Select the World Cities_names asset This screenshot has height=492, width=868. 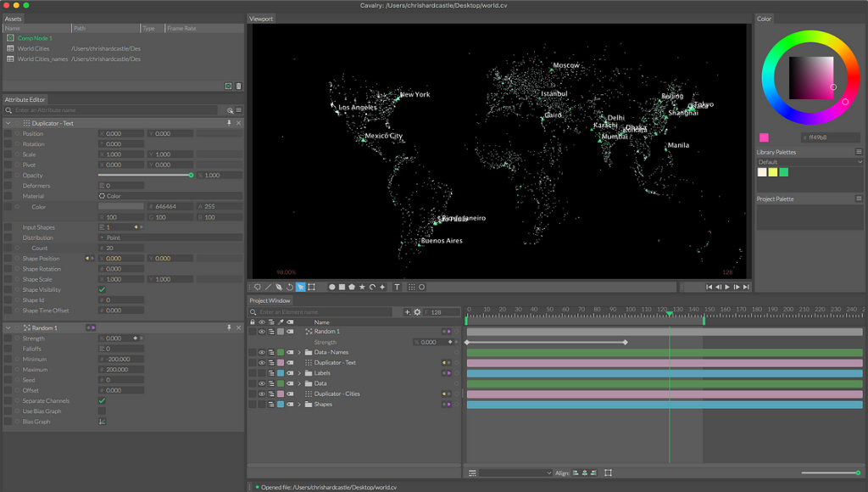tap(42, 59)
